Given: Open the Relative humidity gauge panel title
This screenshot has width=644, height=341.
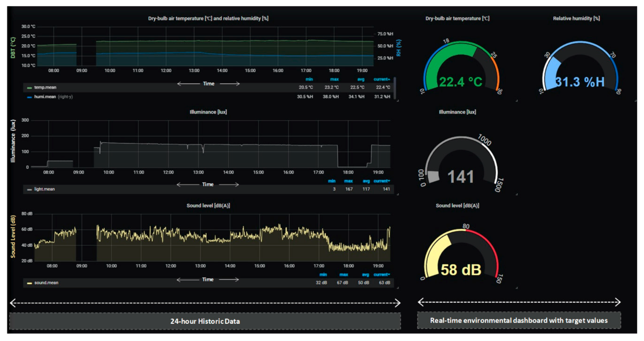Looking at the screenshot, I should (x=576, y=19).
